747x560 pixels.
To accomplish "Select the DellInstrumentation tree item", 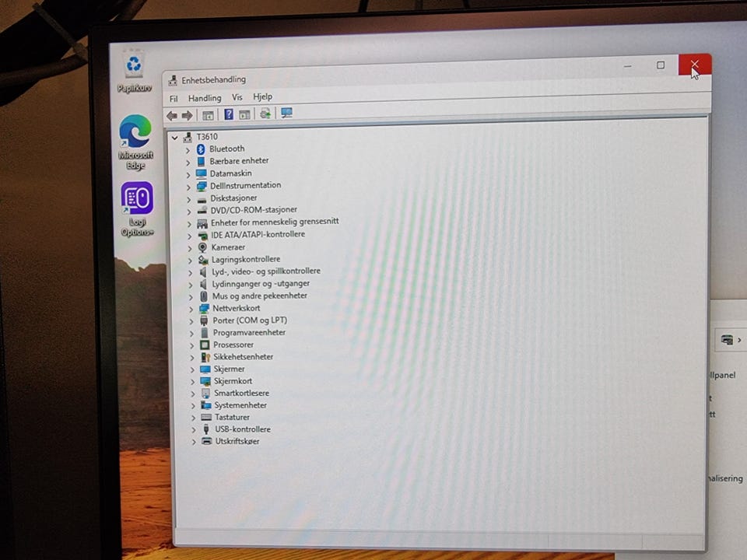I will pyautogui.click(x=245, y=185).
